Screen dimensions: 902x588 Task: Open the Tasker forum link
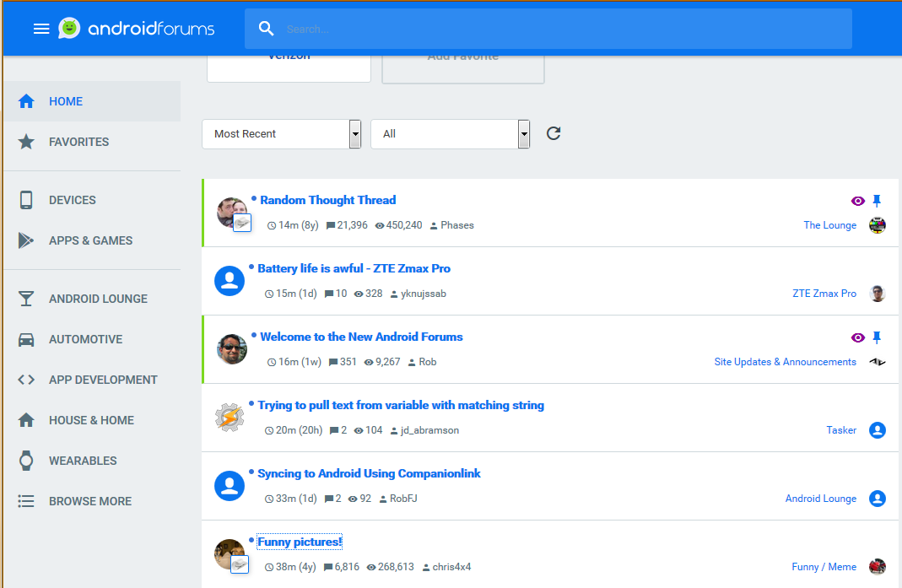coord(840,430)
